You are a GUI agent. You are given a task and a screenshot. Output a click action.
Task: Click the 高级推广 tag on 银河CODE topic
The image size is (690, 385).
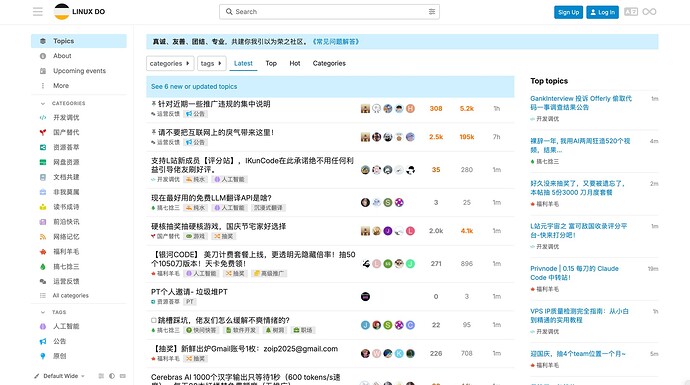click(269, 274)
